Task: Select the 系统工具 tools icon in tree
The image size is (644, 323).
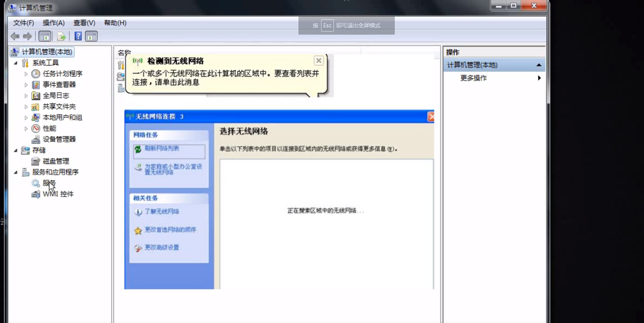Action: [x=25, y=63]
